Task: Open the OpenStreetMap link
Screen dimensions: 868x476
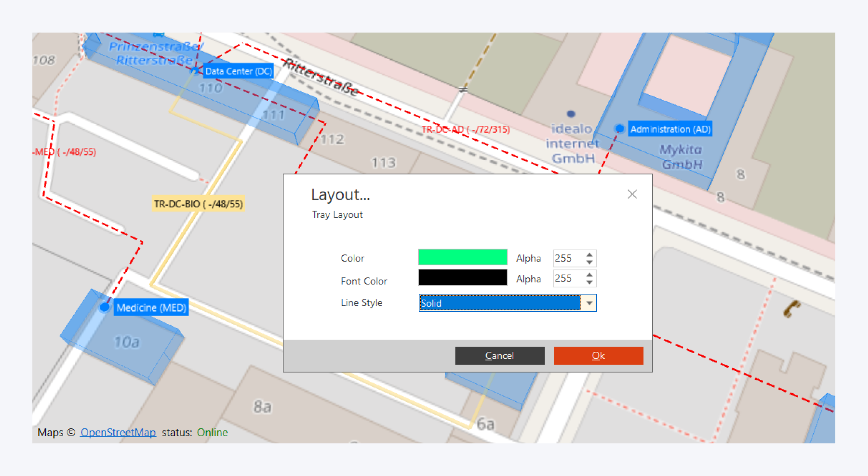Action: 118,432
